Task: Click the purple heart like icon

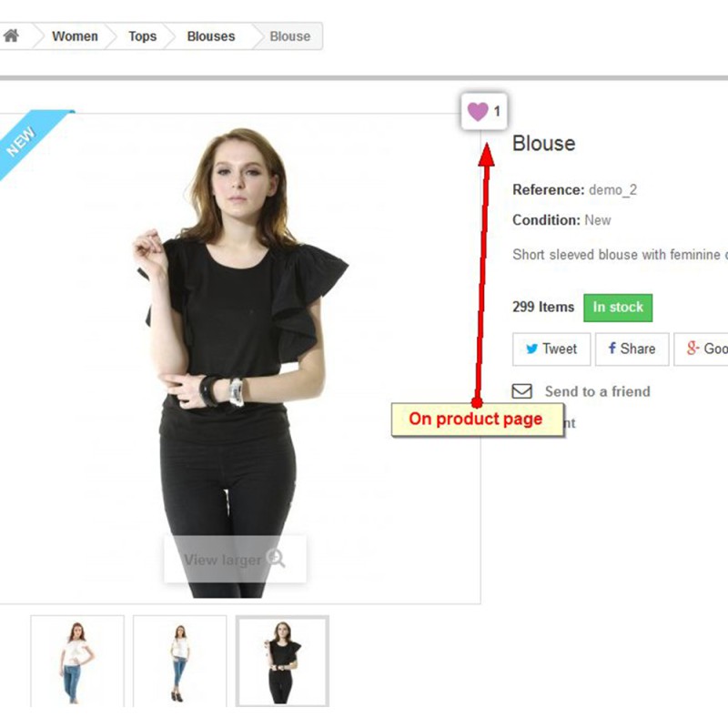Action: tap(478, 111)
